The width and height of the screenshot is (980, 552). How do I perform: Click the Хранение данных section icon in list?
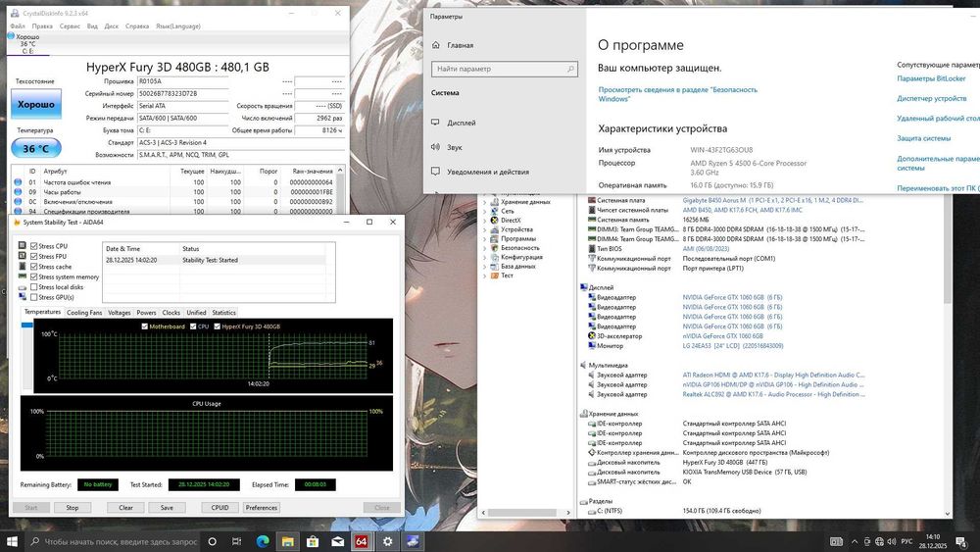point(584,414)
